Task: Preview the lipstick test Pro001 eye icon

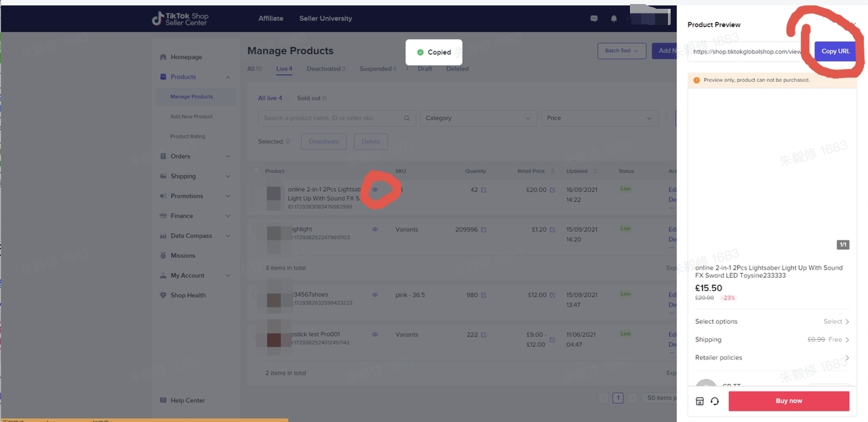Action: 375,335
